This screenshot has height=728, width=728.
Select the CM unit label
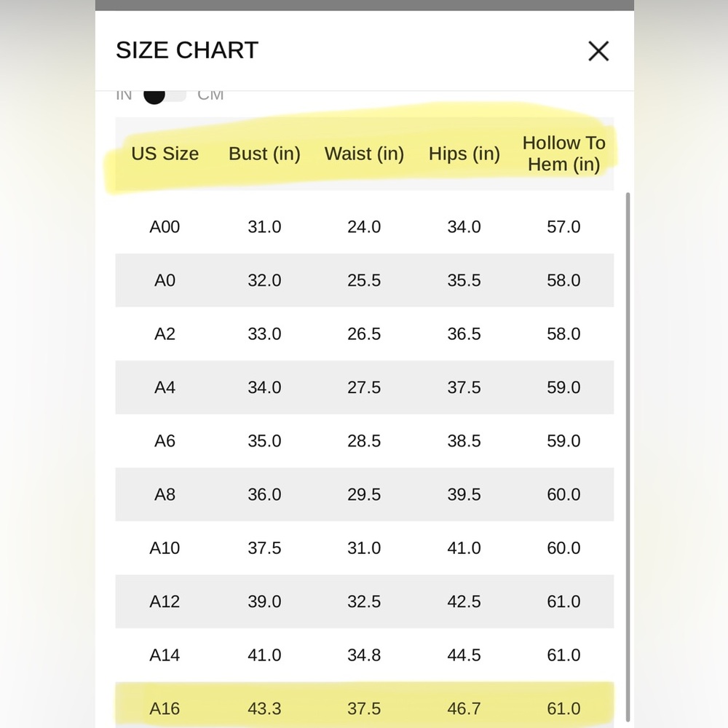coord(210,95)
